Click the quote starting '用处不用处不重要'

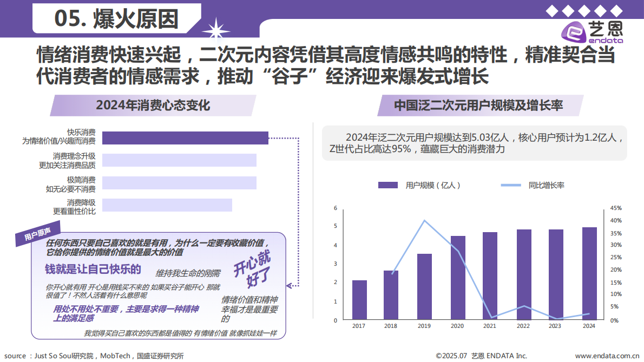126,313
